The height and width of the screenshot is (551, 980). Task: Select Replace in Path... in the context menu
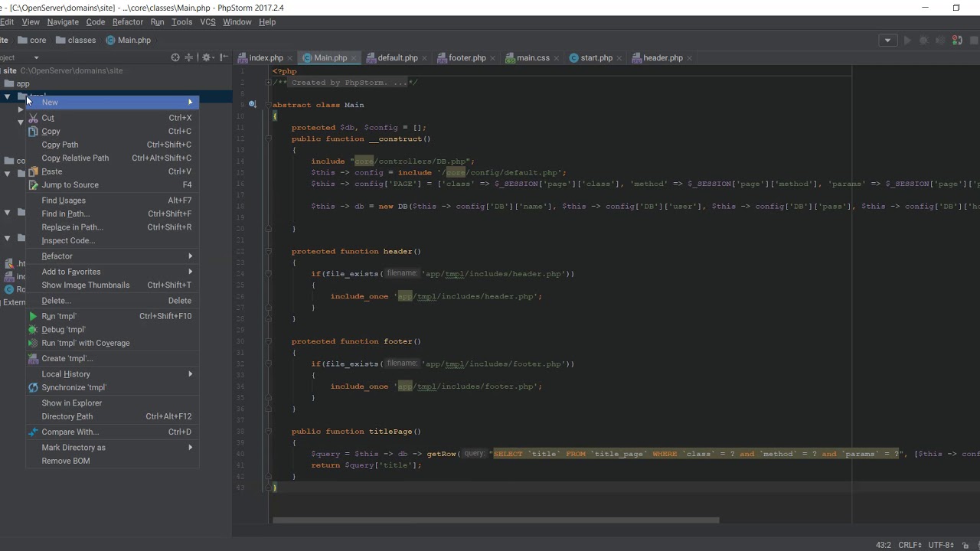click(113, 227)
